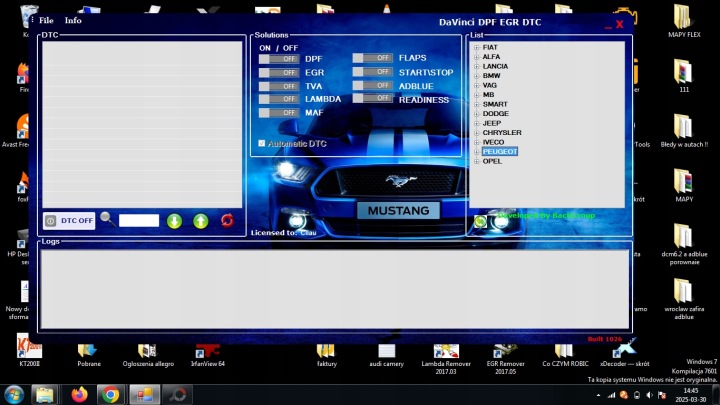Image resolution: width=720 pixels, height=405 pixels.
Task: Click the magnifier search icon in DTC panel
Action: 106,220
